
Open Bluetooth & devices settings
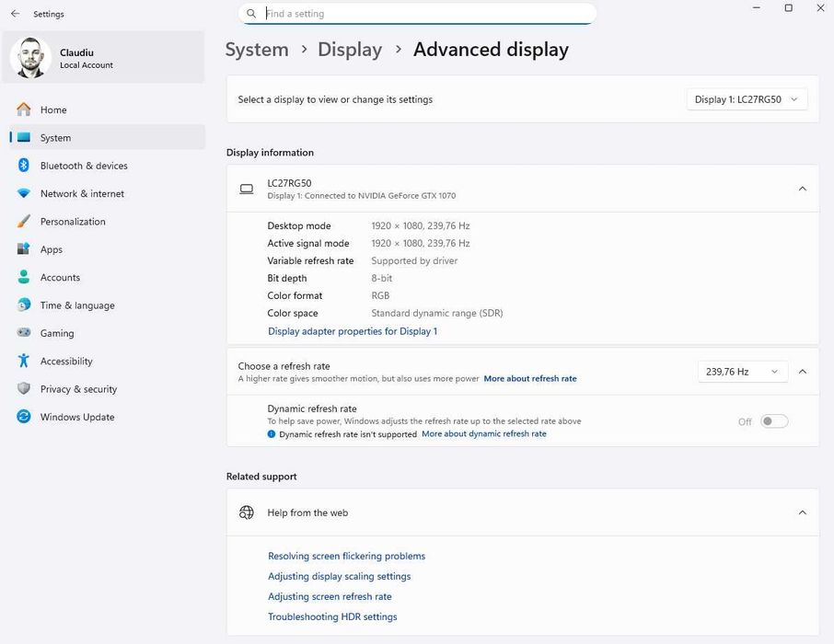(x=107, y=166)
